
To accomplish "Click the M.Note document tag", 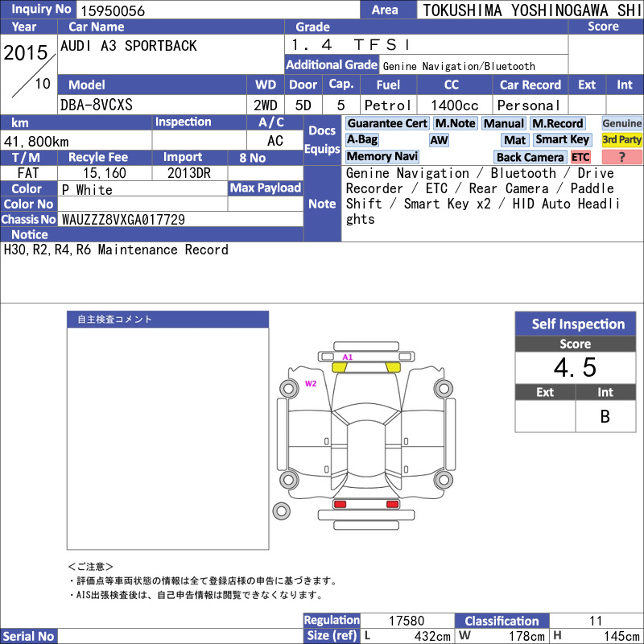I will click(455, 123).
